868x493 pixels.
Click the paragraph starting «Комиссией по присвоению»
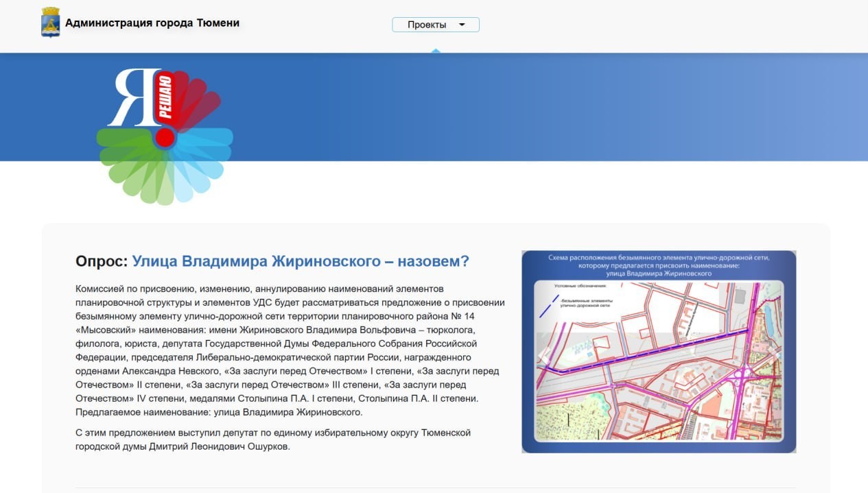pos(290,350)
